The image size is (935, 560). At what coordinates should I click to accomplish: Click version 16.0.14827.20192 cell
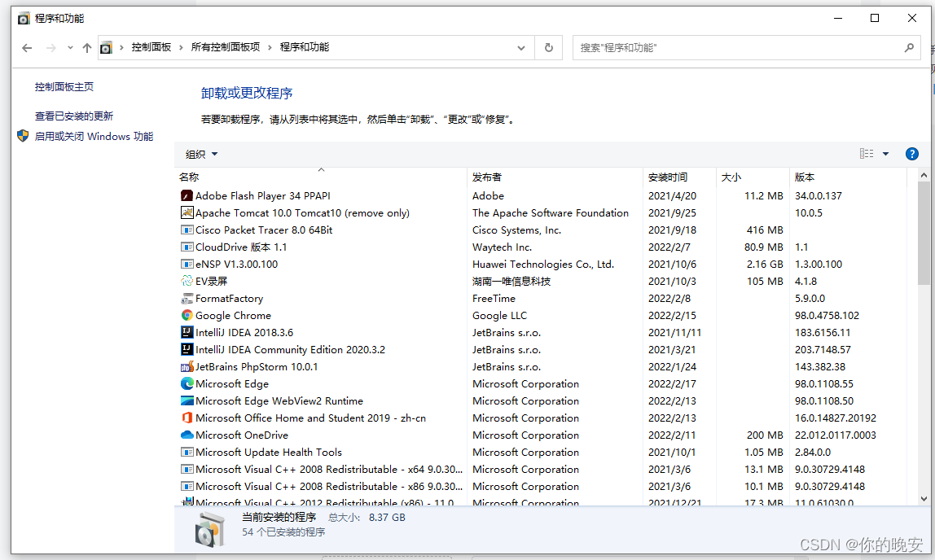click(x=836, y=418)
